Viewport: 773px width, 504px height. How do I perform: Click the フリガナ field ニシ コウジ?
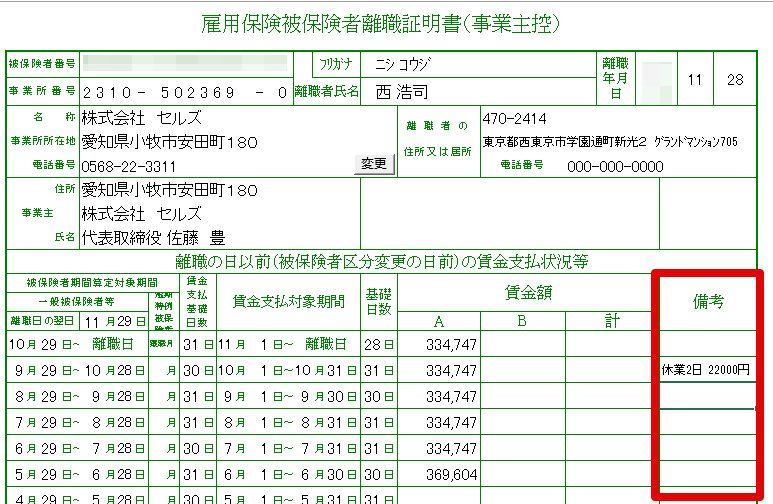(x=478, y=65)
